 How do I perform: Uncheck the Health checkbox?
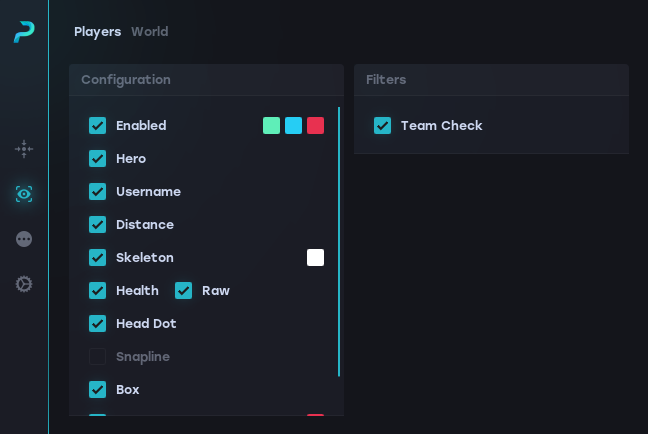tap(98, 291)
